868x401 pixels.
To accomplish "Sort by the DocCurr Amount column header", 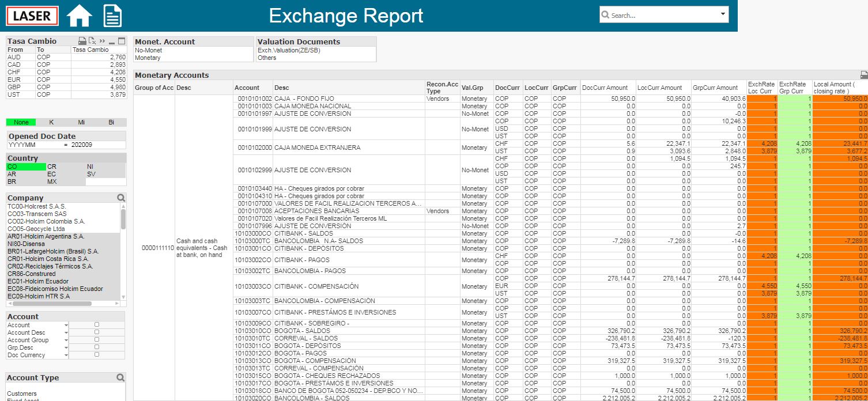I will click(x=607, y=88).
